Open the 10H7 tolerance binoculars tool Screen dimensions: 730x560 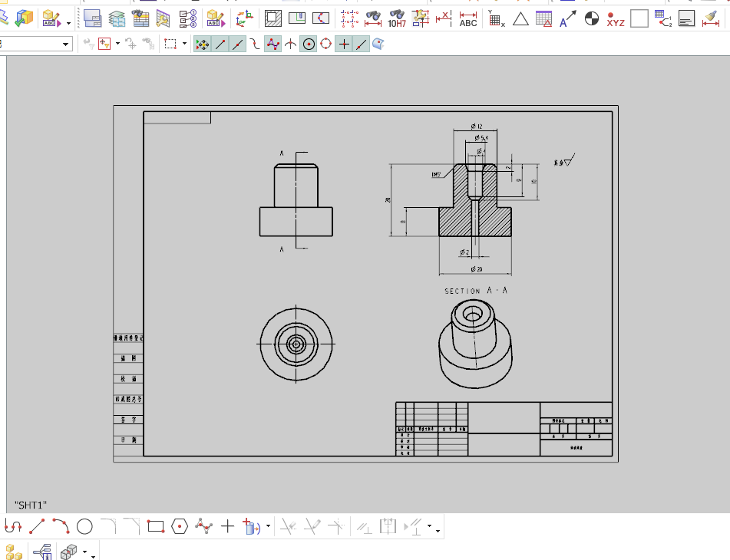(397, 18)
